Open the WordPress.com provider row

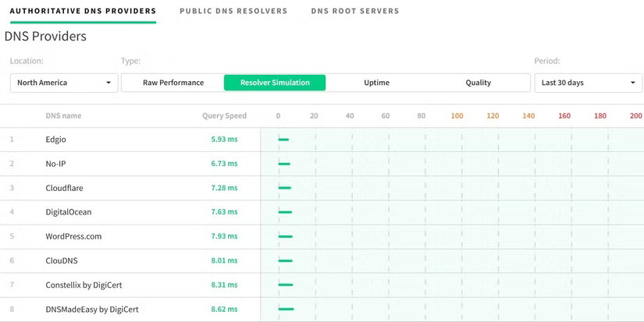click(322, 236)
